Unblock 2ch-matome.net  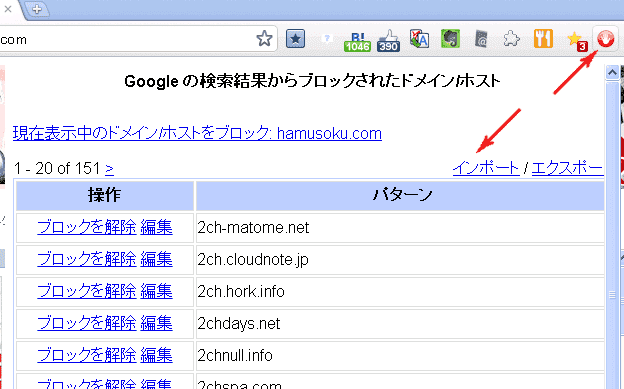click(87, 227)
